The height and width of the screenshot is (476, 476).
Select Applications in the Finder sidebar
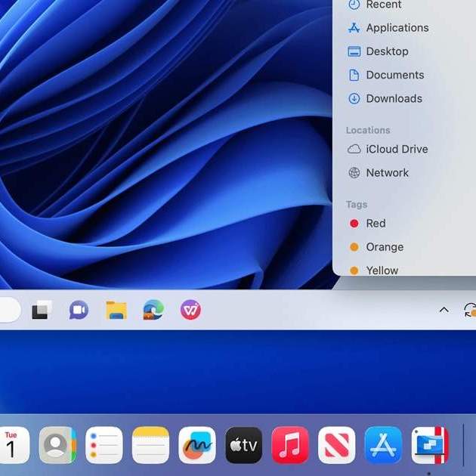tap(397, 28)
